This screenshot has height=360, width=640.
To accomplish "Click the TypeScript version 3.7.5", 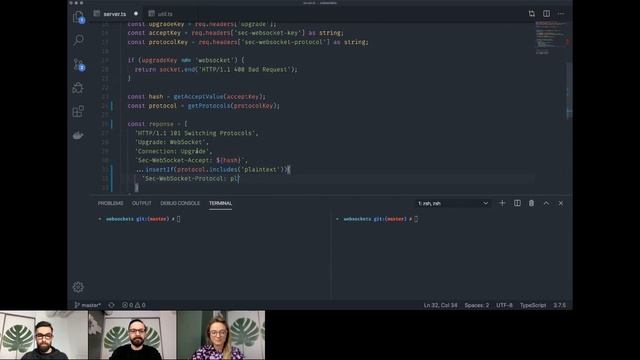I will 560,305.
